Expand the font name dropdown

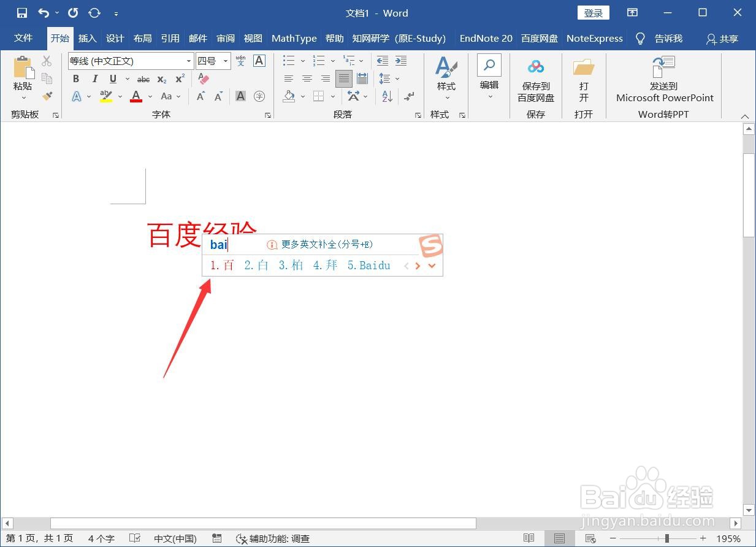point(189,61)
